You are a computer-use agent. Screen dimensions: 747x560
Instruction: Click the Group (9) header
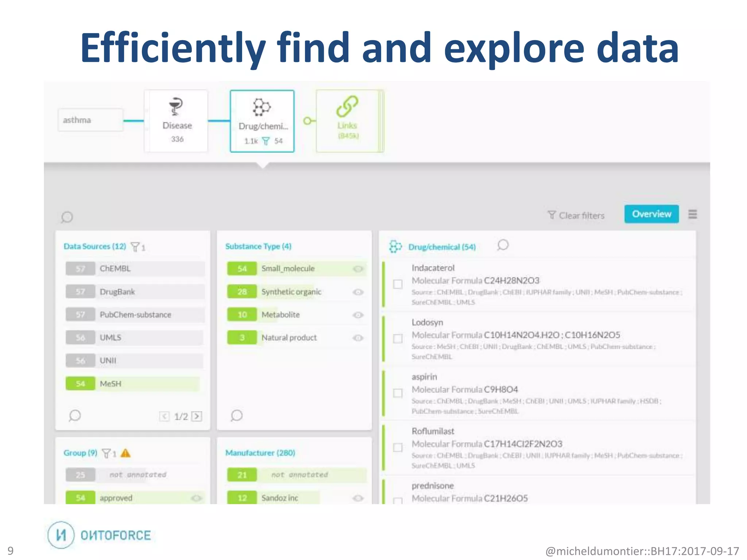(x=80, y=453)
